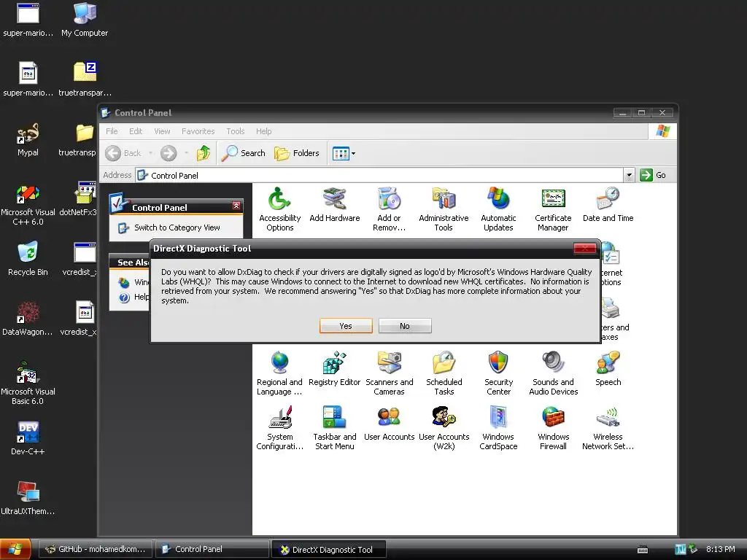This screenshot has width=747, height=560.
Task: Switch to GitHub taskbar window
Action: [95, 549]
